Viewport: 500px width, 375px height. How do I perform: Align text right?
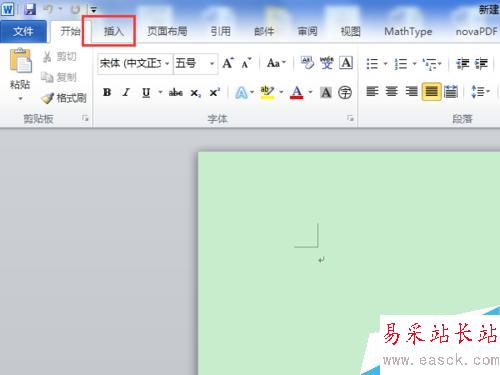(x=412, y=91)
